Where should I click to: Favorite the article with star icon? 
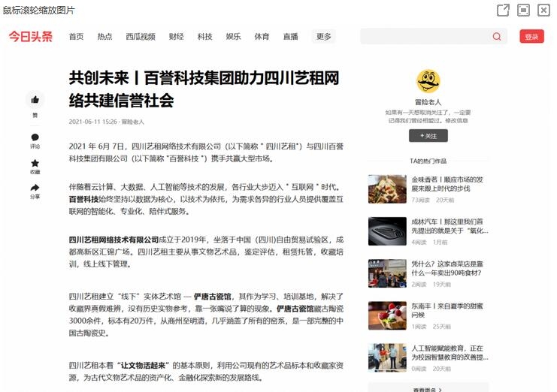tap(35, 163)
